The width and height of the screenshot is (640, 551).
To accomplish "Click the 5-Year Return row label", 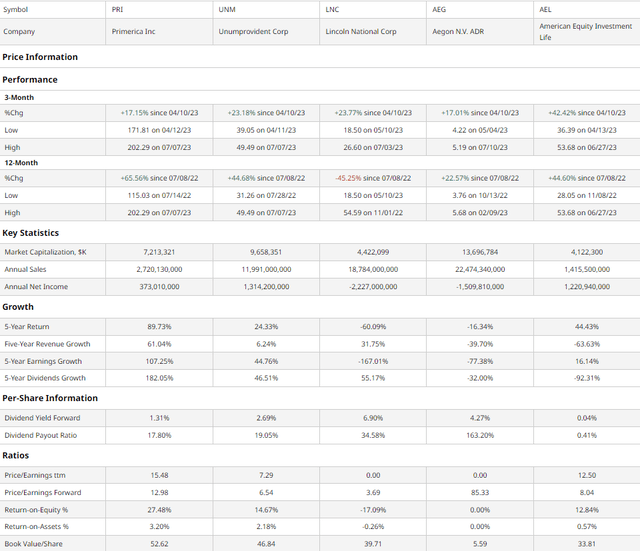I will 27,327.
